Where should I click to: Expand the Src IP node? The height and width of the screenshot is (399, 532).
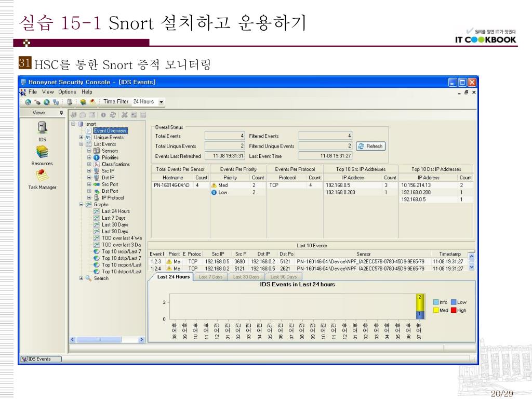89,171
